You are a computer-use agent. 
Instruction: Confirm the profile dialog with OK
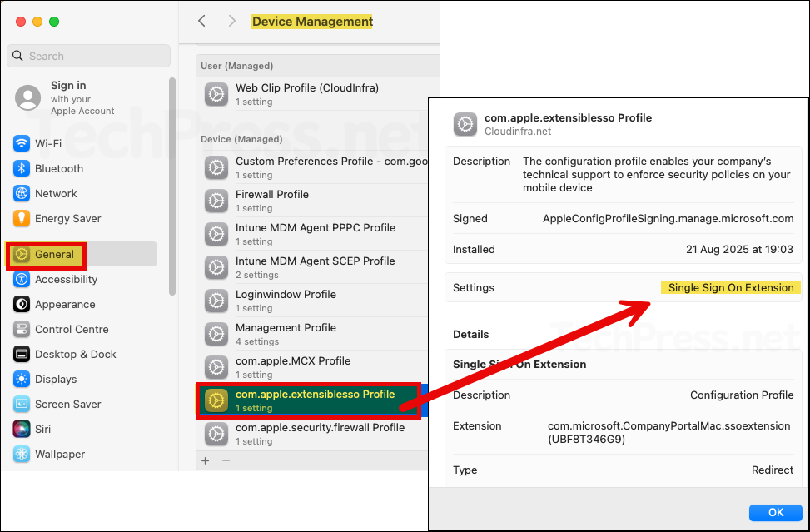[x=775, y=512]
